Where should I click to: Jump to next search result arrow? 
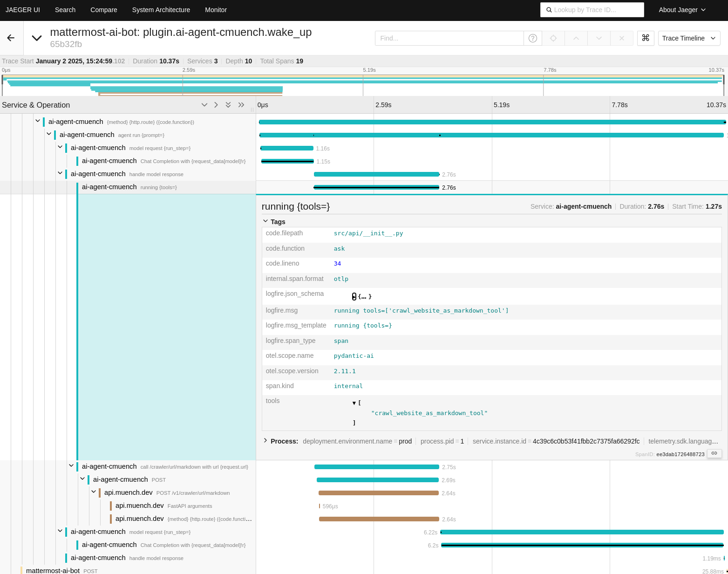(599, 38)
